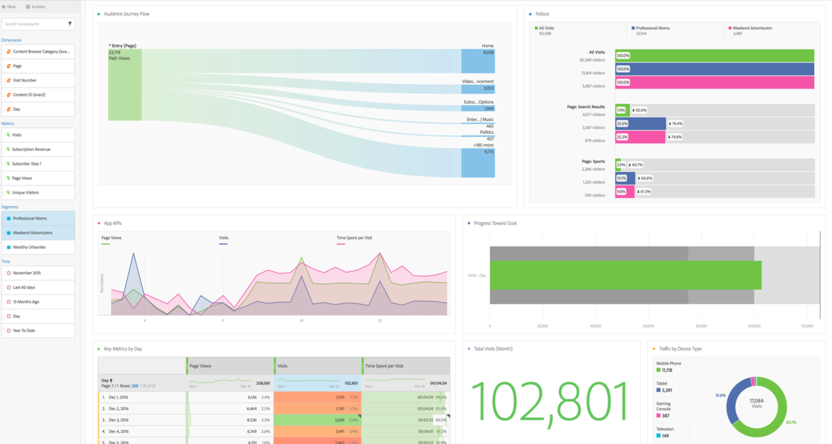
Task: Open the Actions menu
Action: (x=36, y=7)
